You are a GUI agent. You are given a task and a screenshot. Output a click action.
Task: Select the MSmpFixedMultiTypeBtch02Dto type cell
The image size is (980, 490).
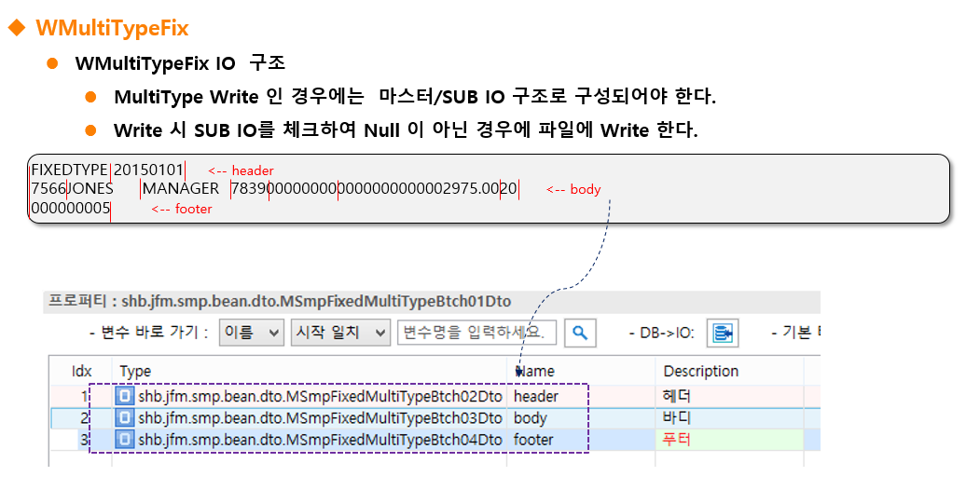coord(320,397)
